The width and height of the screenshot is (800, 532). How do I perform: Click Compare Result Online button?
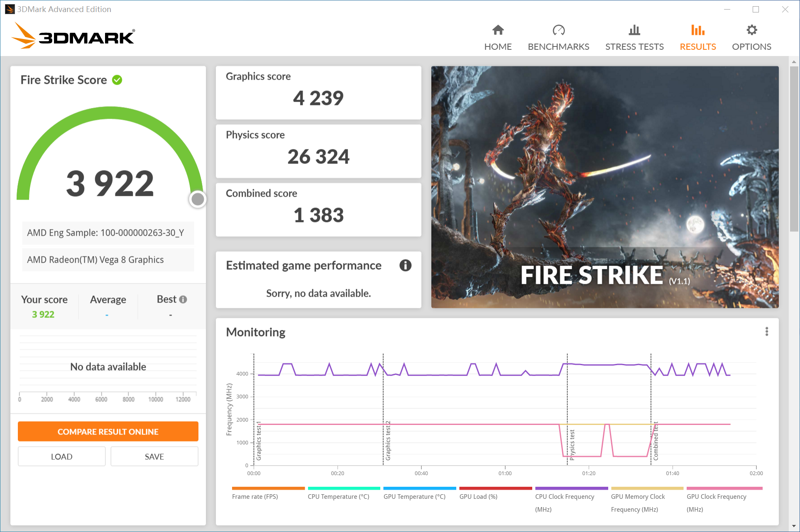pos(108,432)
